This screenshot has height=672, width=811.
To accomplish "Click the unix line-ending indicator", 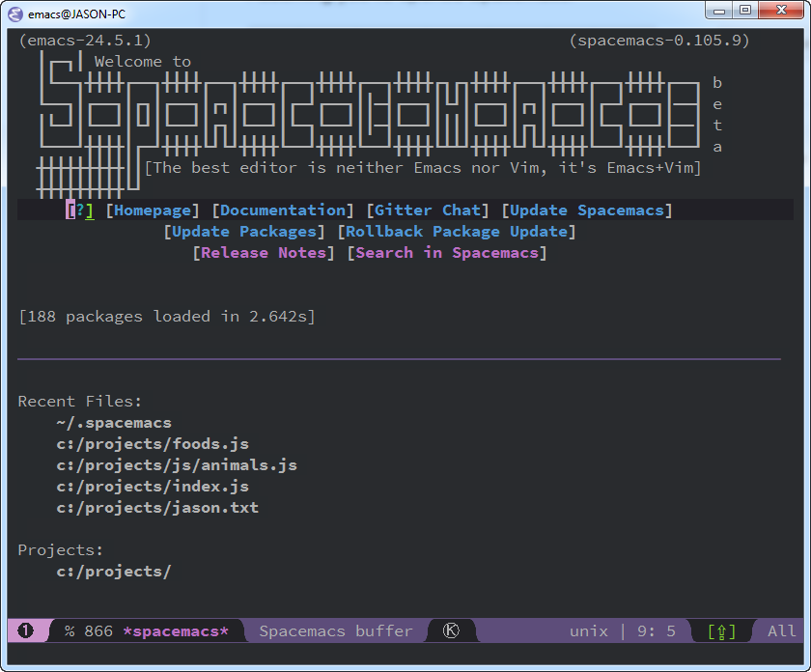I will coord(589,631).
